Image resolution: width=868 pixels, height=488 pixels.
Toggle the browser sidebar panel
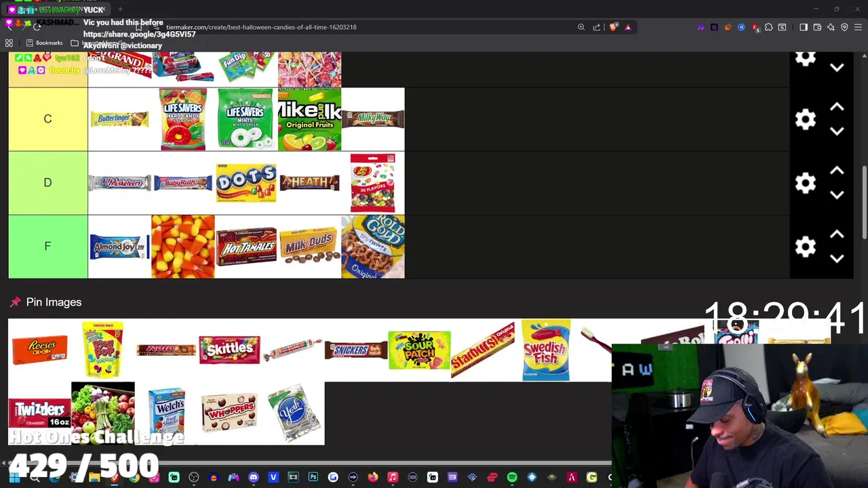pos(804,27)
